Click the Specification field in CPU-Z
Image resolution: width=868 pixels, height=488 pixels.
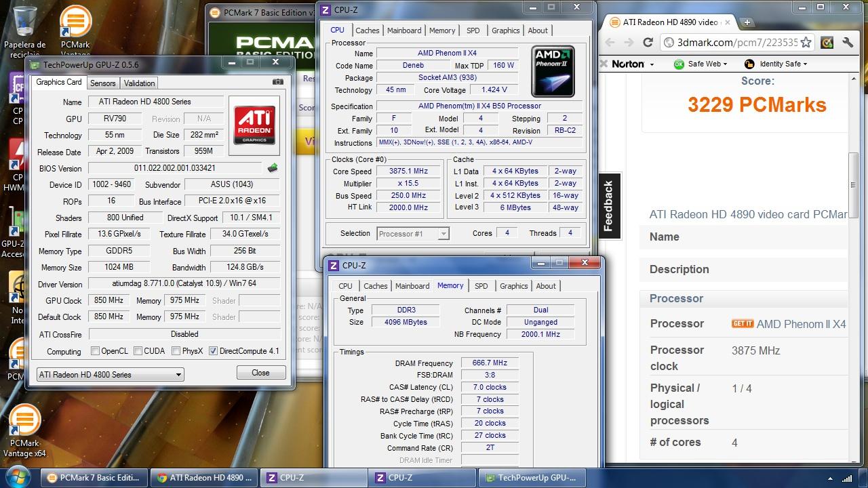click(x=479, y=106)
